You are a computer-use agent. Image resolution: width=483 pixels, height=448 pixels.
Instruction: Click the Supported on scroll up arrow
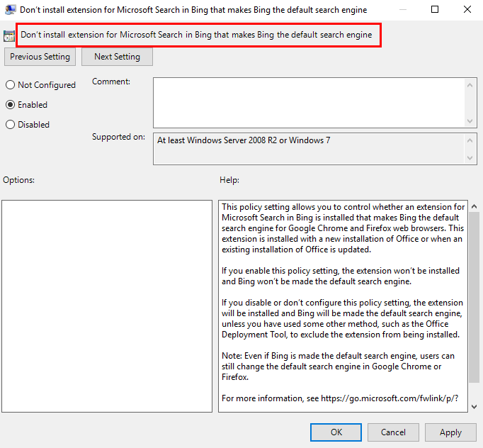(470, 140)
